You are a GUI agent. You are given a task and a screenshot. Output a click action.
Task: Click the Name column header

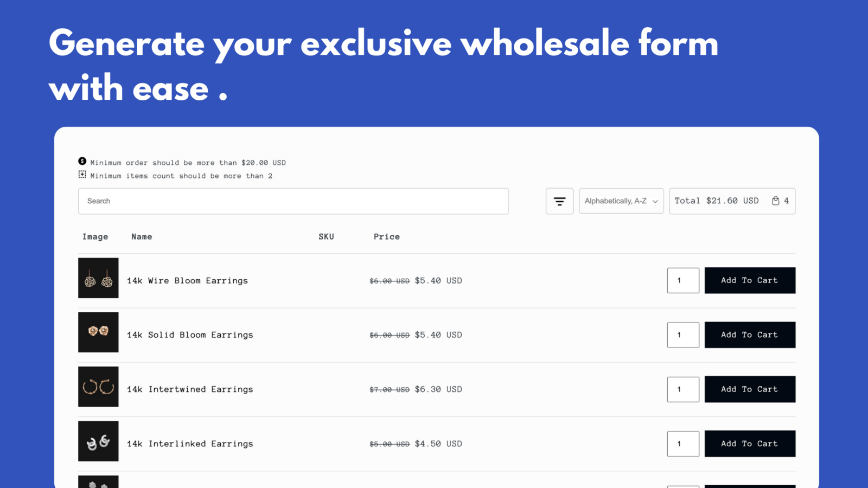(x=142, y=236)
